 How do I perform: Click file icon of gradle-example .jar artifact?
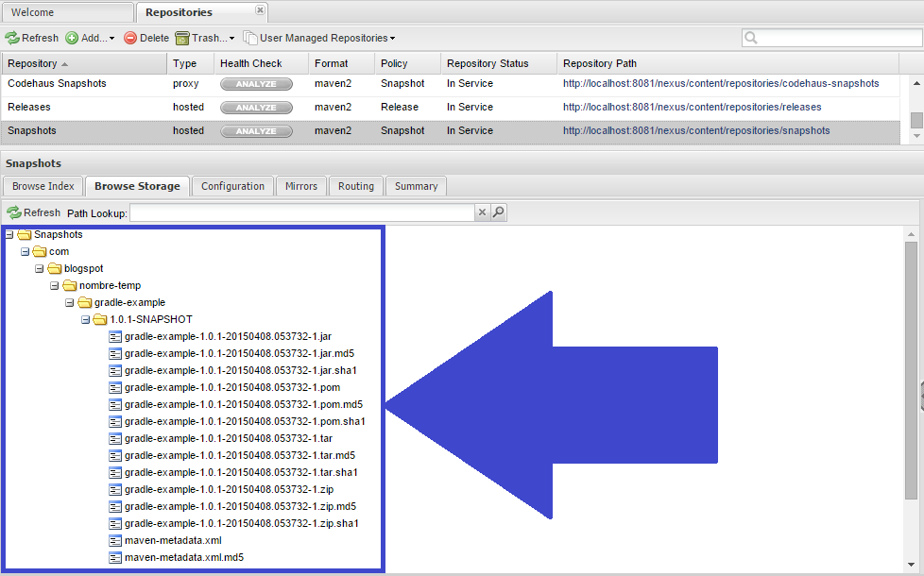coord(115,337)
